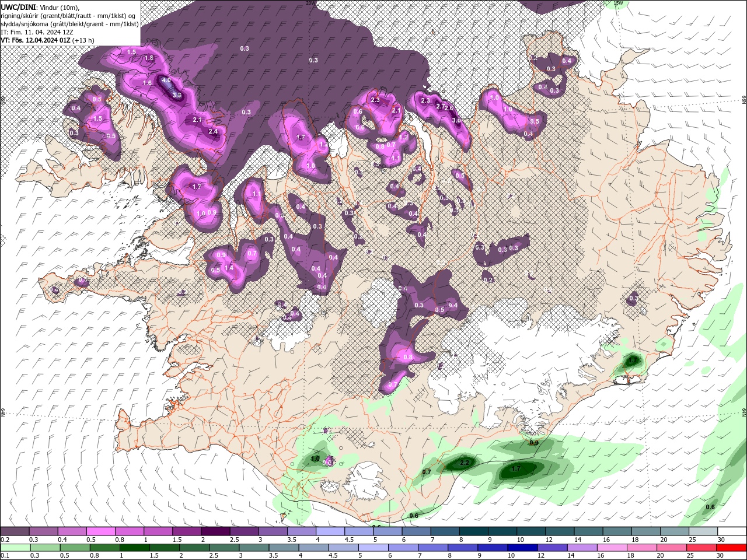Viewport: 747px width, 560px height.
Task: Click the '(+13 h)' forecast offset text
Action: click(x=83, y=40)
